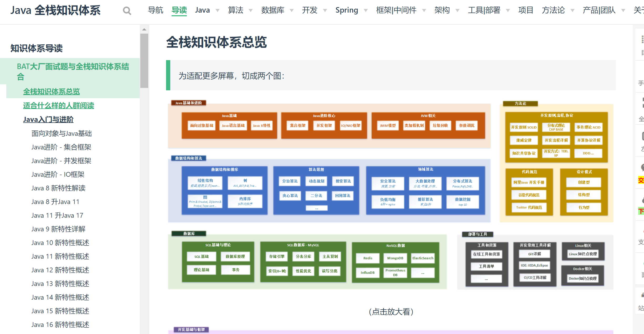The width and height of the screenshot is (644, 334).
Task: Expand the 工具|部署 dropdown
Action: tap(489, 10)
